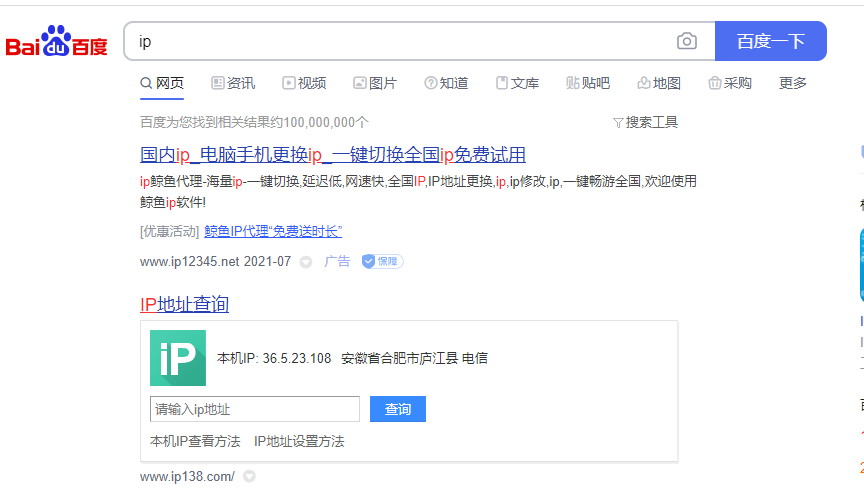Expand dropdown arrow next to ip138.com
Viewport: 864px width, 491px height.
[x=249, y=477]
